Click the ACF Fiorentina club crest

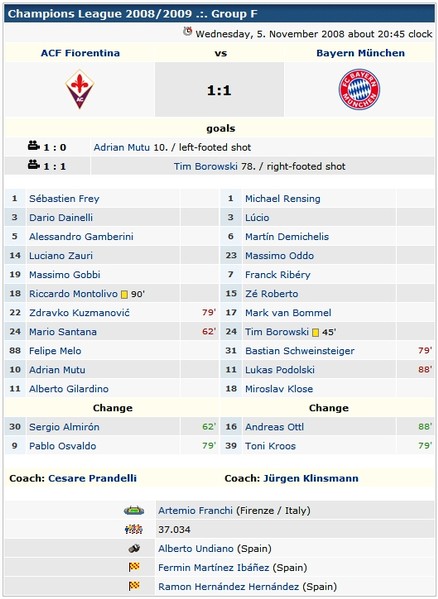tap(79, 89)
